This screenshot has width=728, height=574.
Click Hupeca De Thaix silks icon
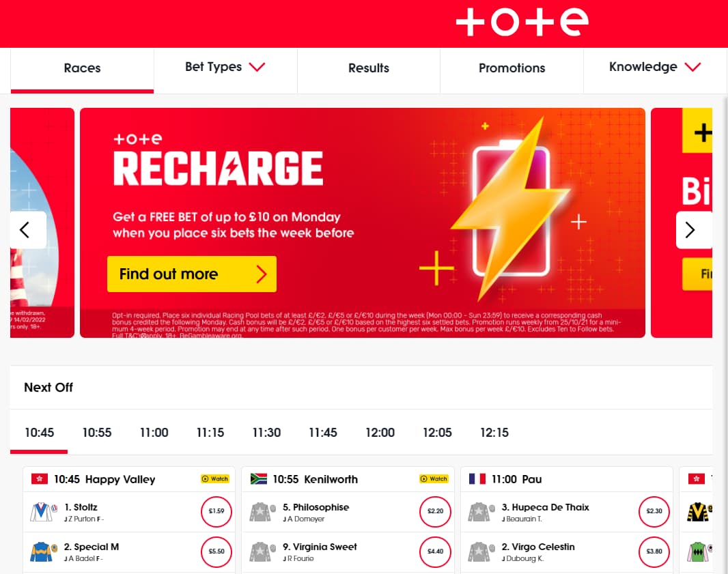pos(481,512)
